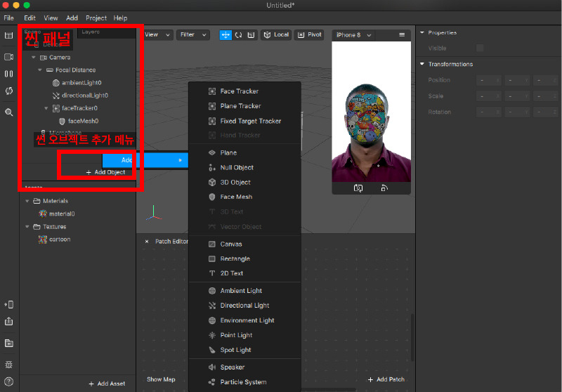The height and width of the screenshot is (392, 562).
Task: Open the Filter dropdown
Action: pyautogui.click(x=192, y=34)
